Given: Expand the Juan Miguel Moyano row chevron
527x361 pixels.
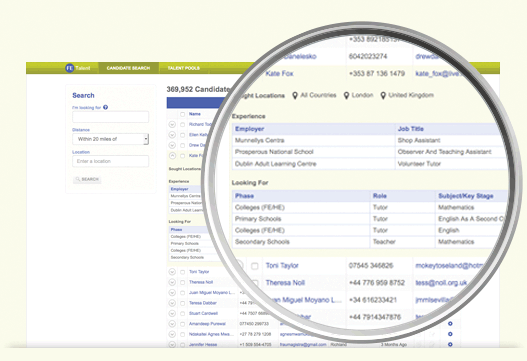Looking at the screenshot, I should [x=172, y=292].
